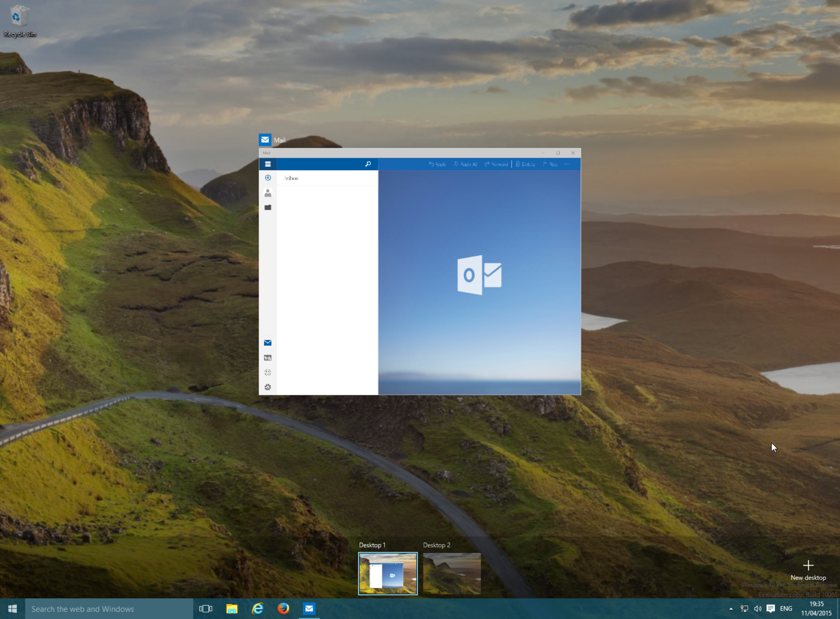Click the Reply button in Mail toolbar
The image size is (840, 619).
pyautogui.click(x=436, y=164)
